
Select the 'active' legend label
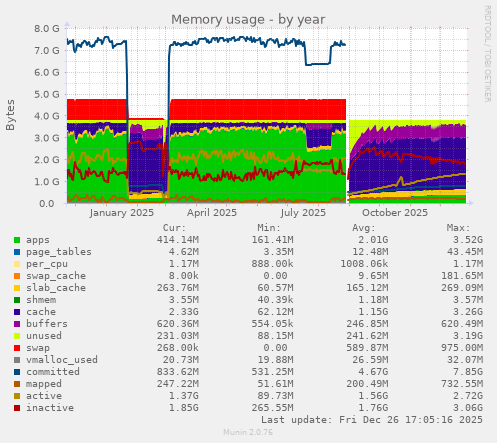click(44, 396)
